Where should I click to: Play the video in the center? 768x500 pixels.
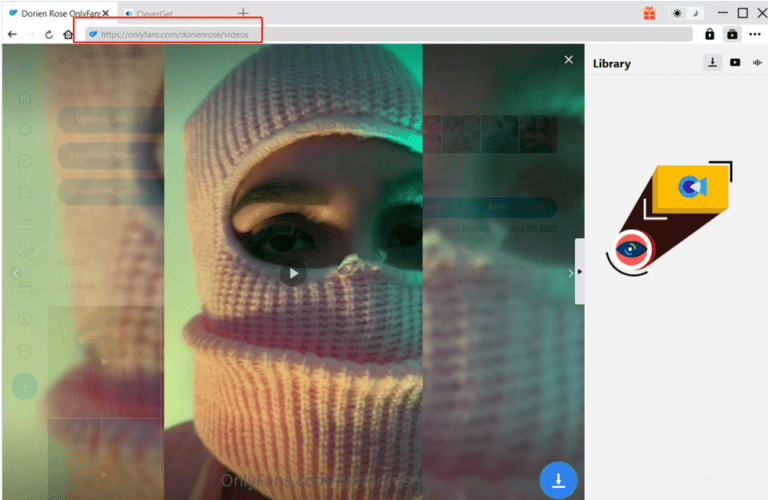click(x=292, y=272)
